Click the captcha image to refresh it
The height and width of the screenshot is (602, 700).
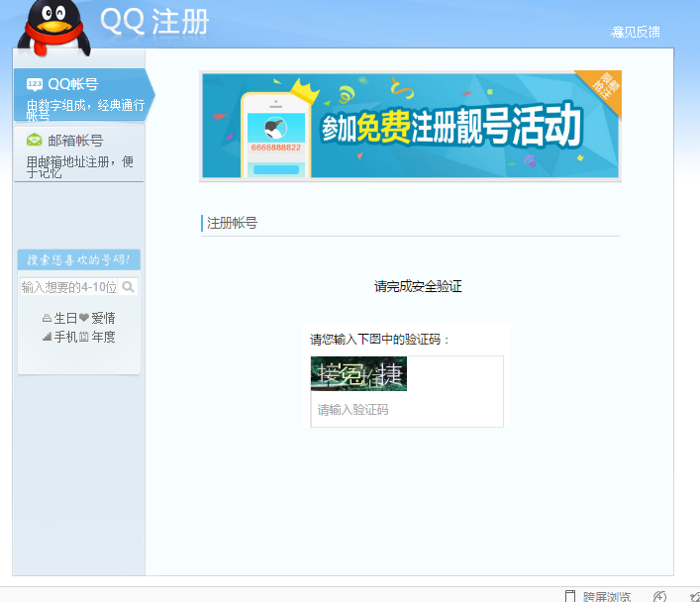click(x=358, y=374)
